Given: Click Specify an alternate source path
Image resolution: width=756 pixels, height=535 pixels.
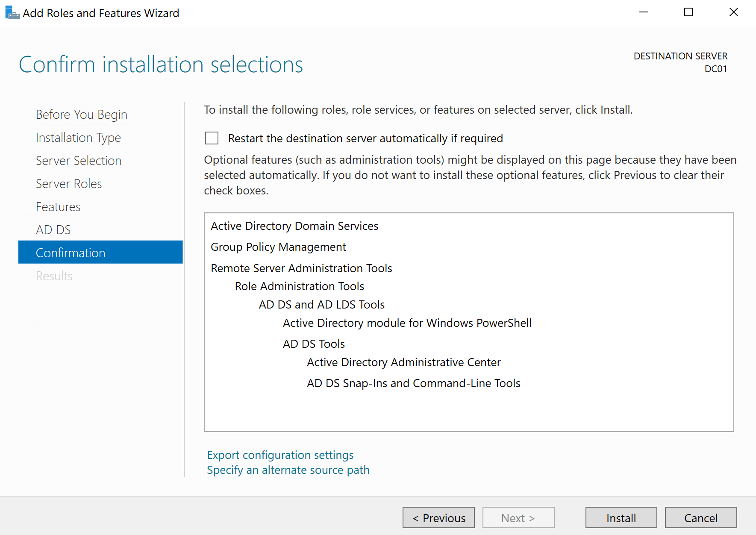Looking at the screenshot, I should coord(288,470).
